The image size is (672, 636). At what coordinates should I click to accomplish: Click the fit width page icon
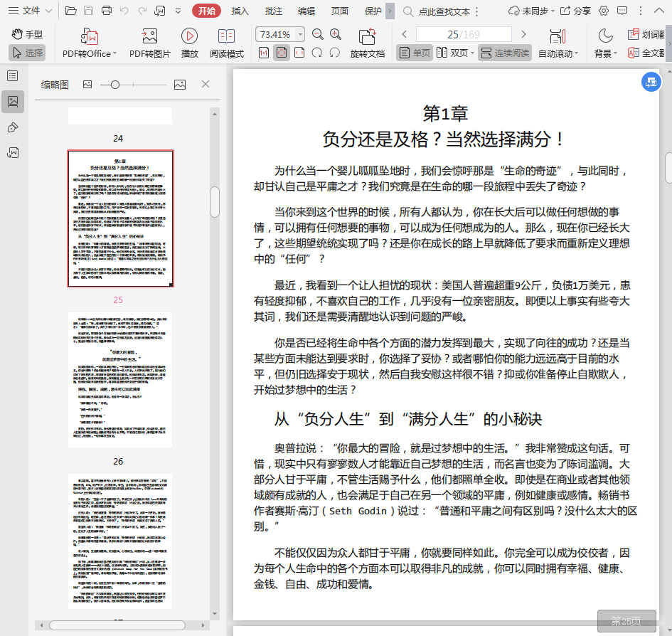tap(299, 53)
